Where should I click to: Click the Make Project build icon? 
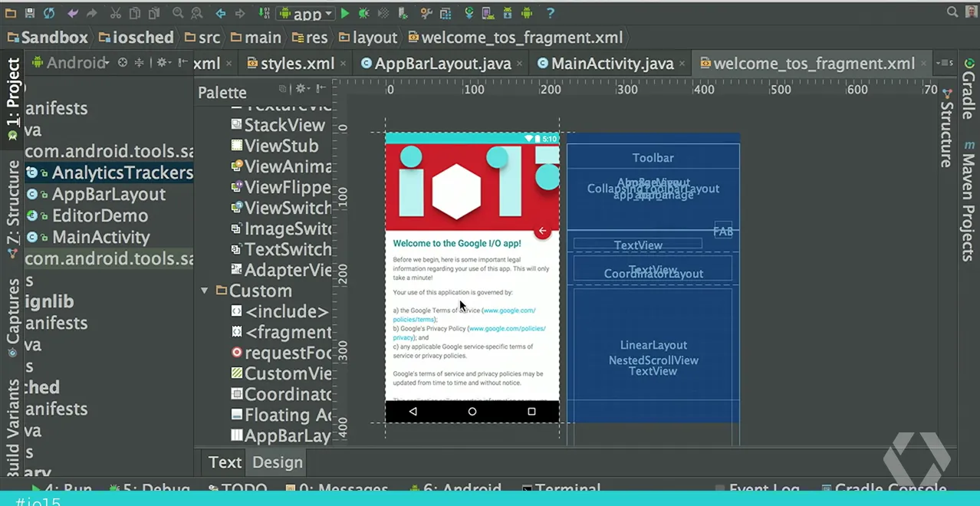(265, 13)
